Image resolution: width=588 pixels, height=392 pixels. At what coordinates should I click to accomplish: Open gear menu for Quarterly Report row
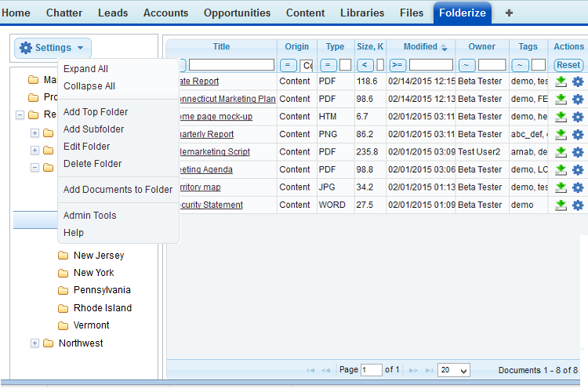click(x=578, y=135)
